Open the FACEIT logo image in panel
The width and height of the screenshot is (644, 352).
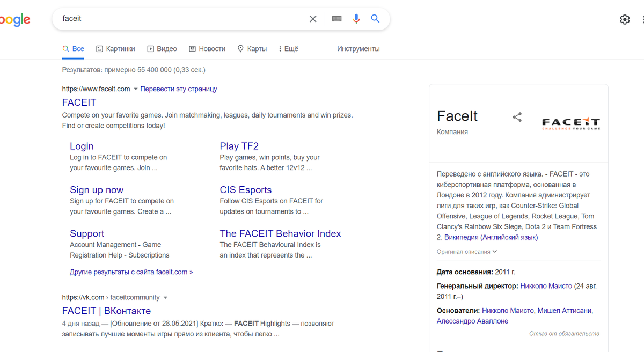click(571, 123)
